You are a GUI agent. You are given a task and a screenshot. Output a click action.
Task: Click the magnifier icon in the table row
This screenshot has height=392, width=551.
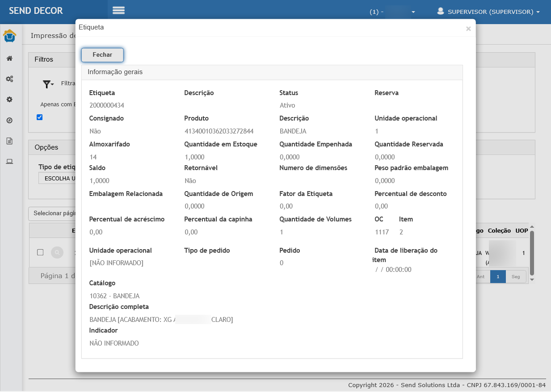pyautogui.click(x=57, y=253)
